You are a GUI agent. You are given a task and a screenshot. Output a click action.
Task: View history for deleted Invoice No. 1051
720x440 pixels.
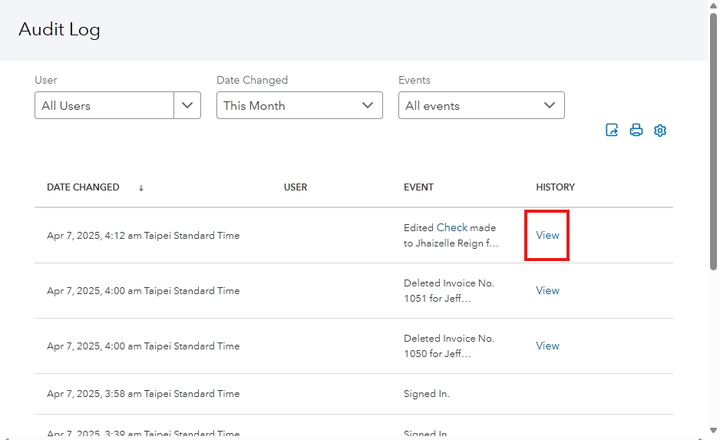tap(547, 291)
